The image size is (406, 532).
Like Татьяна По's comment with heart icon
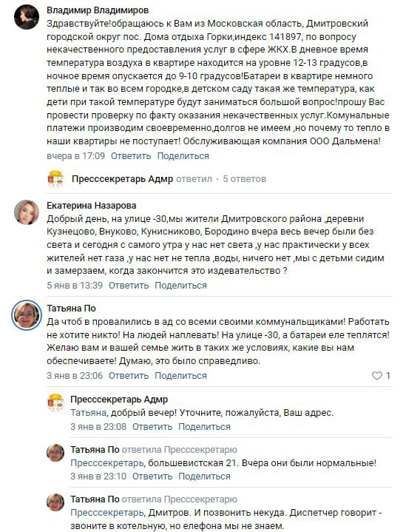(x=377, y=376)
